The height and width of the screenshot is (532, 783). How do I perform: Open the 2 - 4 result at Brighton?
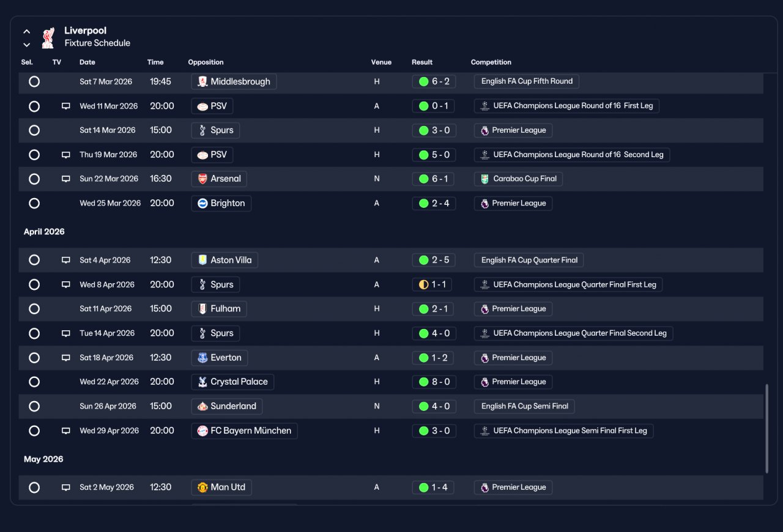pyautogui.click(x=434, y=204)
